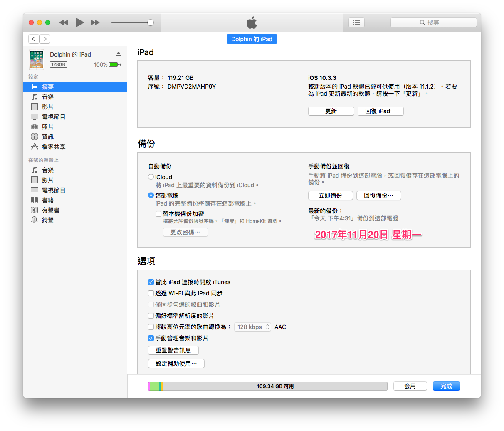Open 檔案共享 in the sidebar
The image size is (504, 431).
(x=53, y=147)
